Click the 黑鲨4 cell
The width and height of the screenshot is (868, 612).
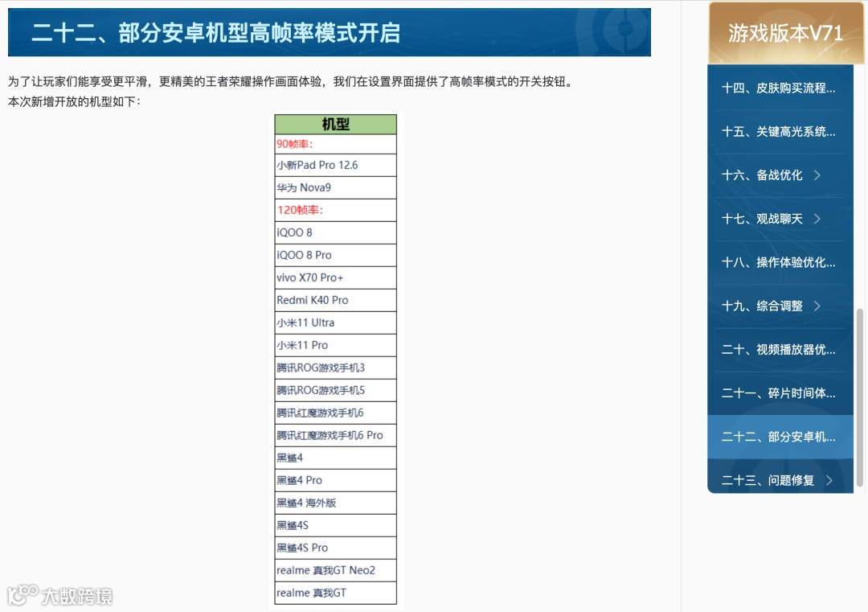tap(335, 458)
